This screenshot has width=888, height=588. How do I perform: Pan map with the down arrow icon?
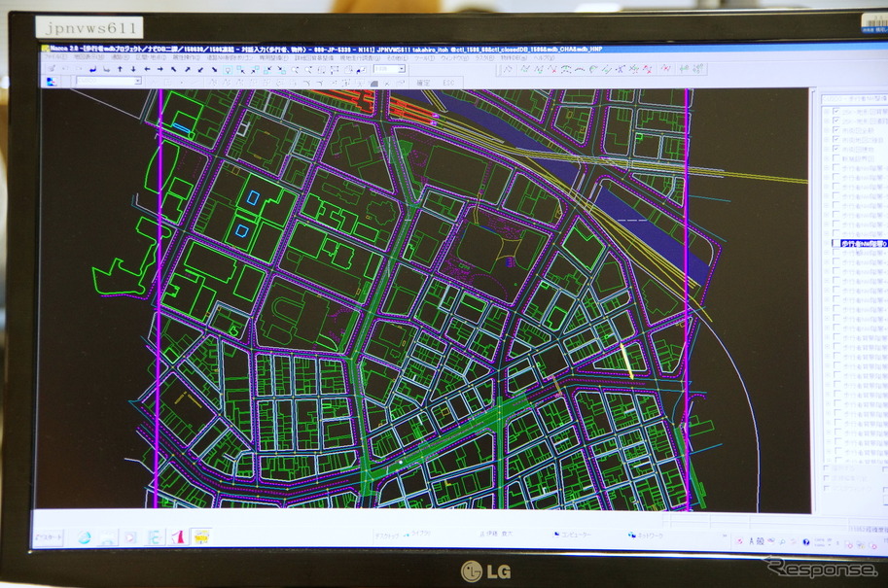tap(133, 69)
